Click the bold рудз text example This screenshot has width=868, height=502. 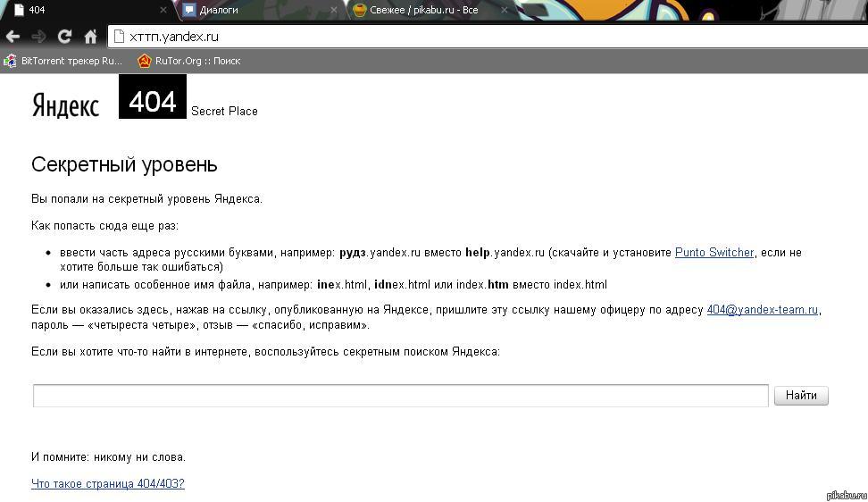click(x=353, y=253)
